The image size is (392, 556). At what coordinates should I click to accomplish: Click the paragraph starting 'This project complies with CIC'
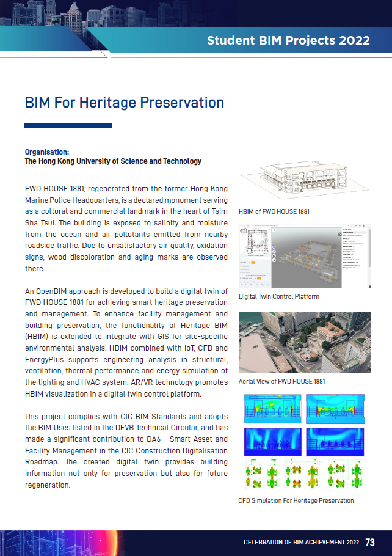coord(126,450)
